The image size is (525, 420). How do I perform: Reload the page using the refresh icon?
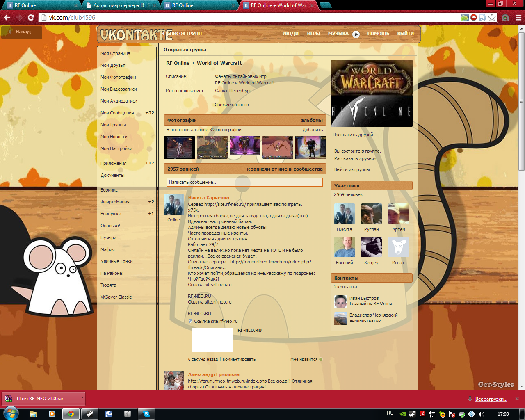coord(31,18)
